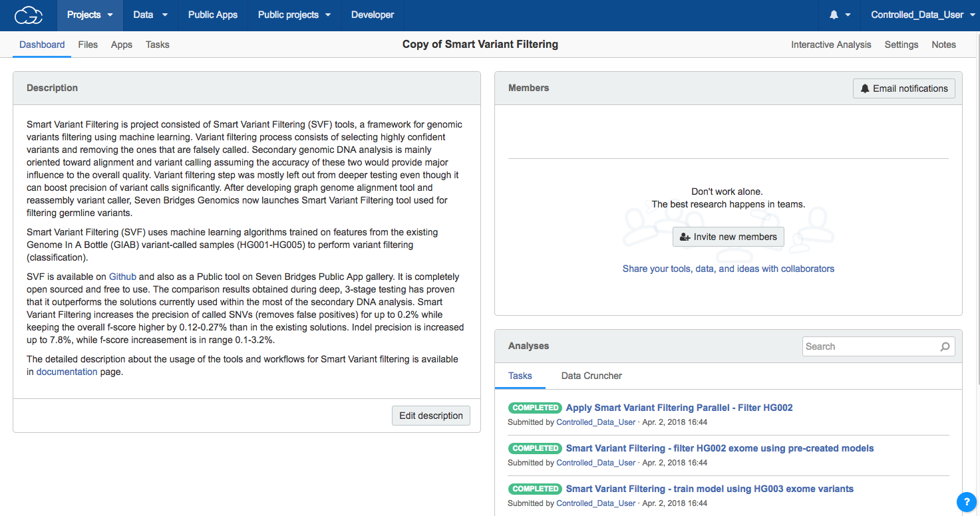Click Controlled_Data_User under HG003 train model task
Screen dimensions: 980x516
coord(596,503)
